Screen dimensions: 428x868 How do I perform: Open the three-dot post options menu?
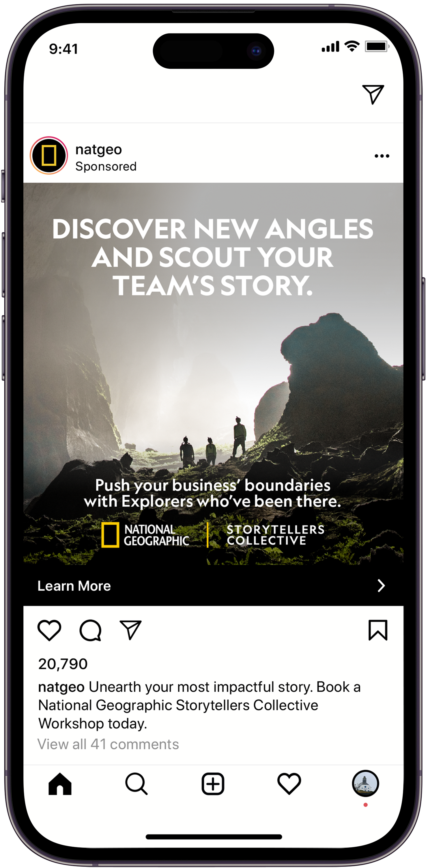pyautogui.click(x=382, y=156)
